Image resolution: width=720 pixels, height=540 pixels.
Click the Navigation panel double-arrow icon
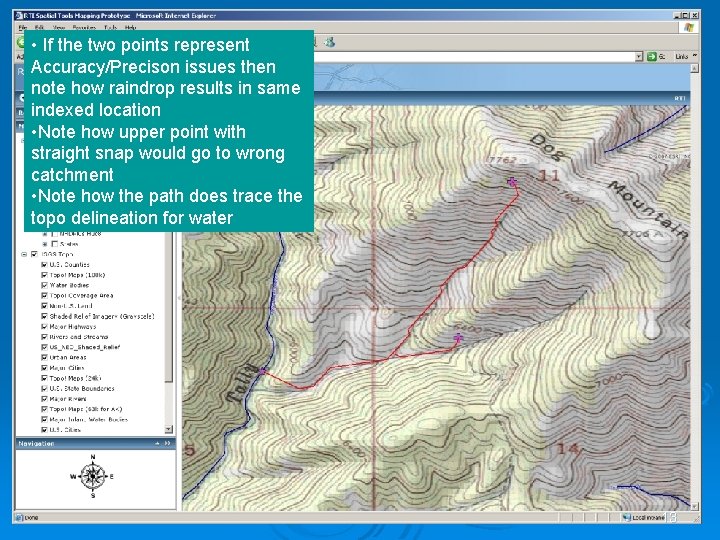pyautogui.click(x=167, y=444)
